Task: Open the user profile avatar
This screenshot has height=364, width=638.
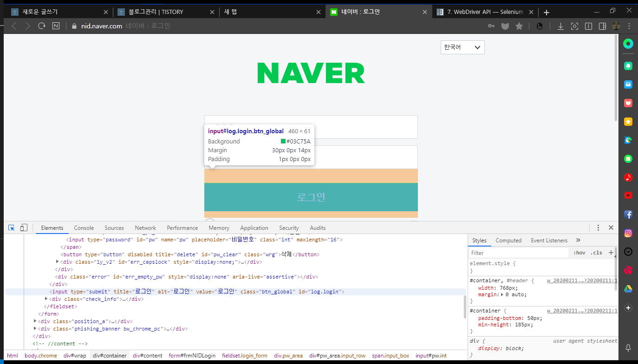Action: click(x=616, y=26)
